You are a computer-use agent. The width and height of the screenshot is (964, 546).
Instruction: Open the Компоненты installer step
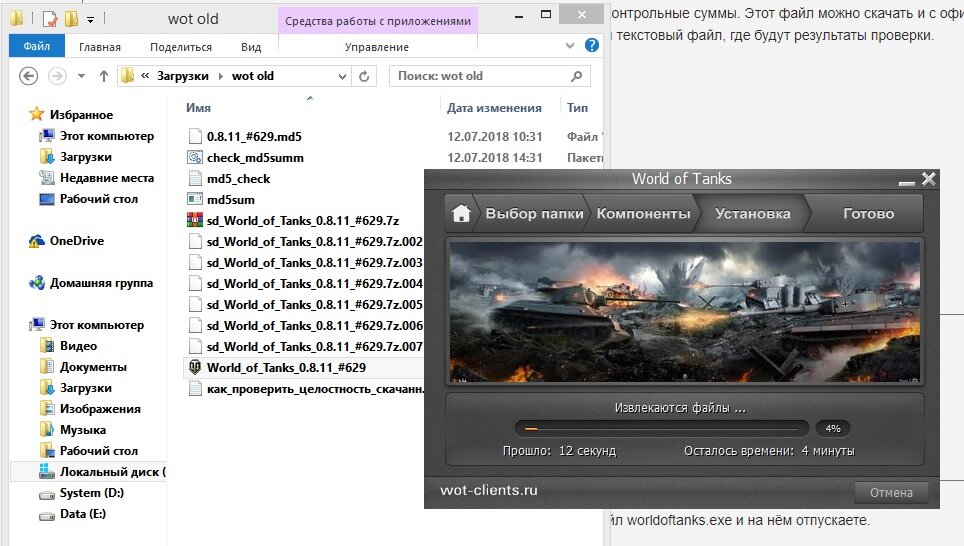643,213
